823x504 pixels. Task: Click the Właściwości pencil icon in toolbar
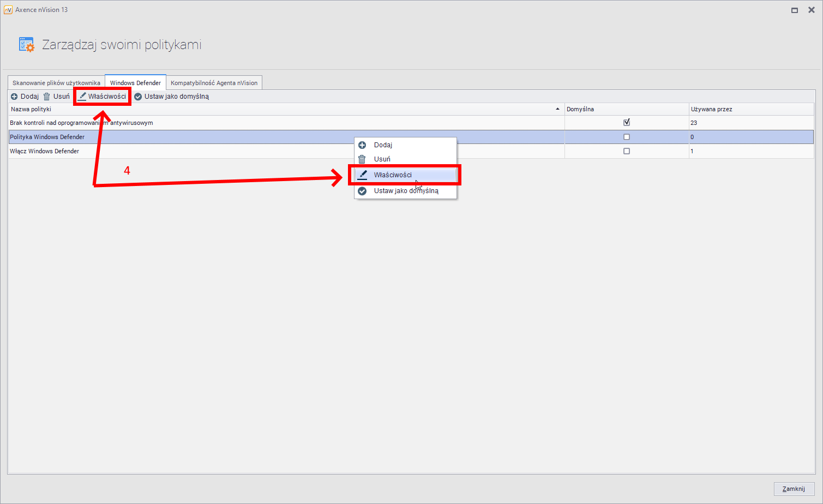(x=82, y=97)
